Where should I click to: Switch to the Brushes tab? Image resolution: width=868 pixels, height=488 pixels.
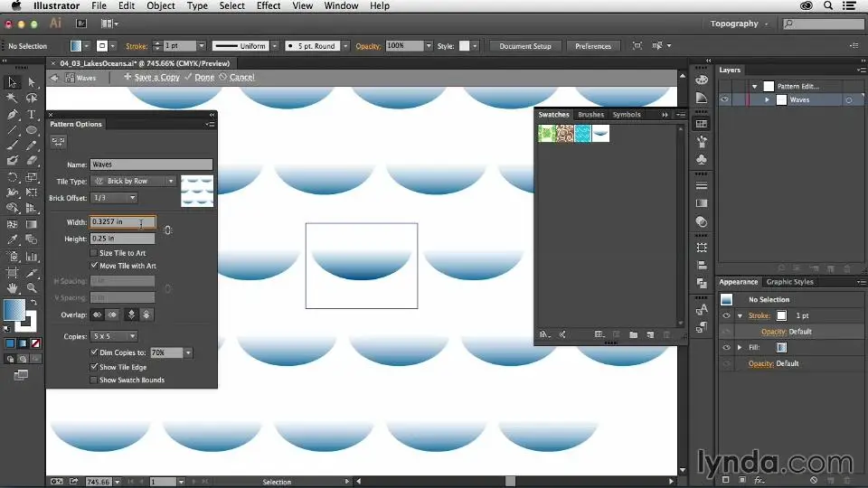tap(590, 115)
